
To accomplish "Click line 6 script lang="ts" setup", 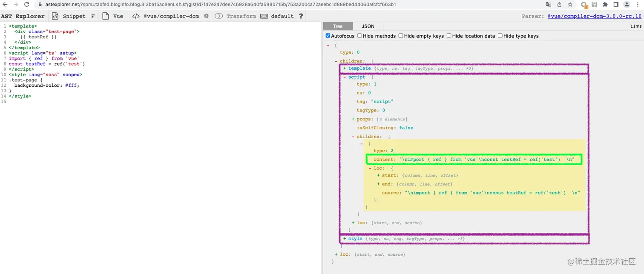I will click(x=43, y=53).
